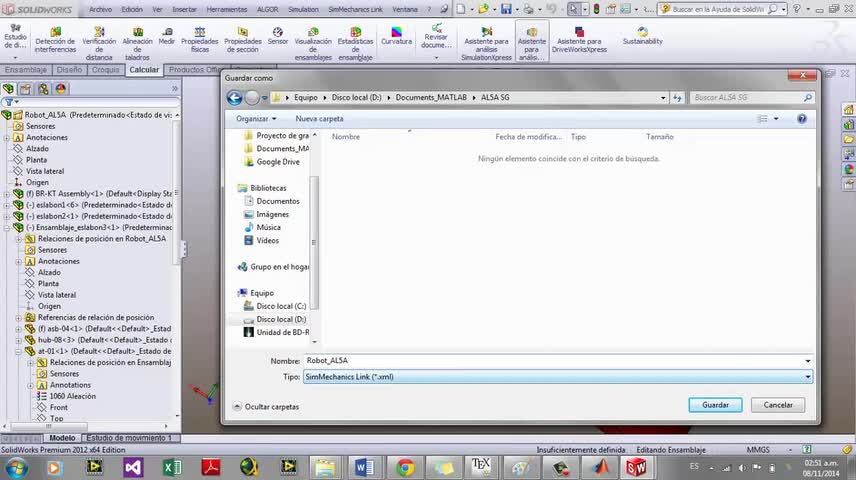Click the help icon in Guardar como dialog
This screenshot has height=480, width=856.
pyautogui.click(x=801, y=118)
